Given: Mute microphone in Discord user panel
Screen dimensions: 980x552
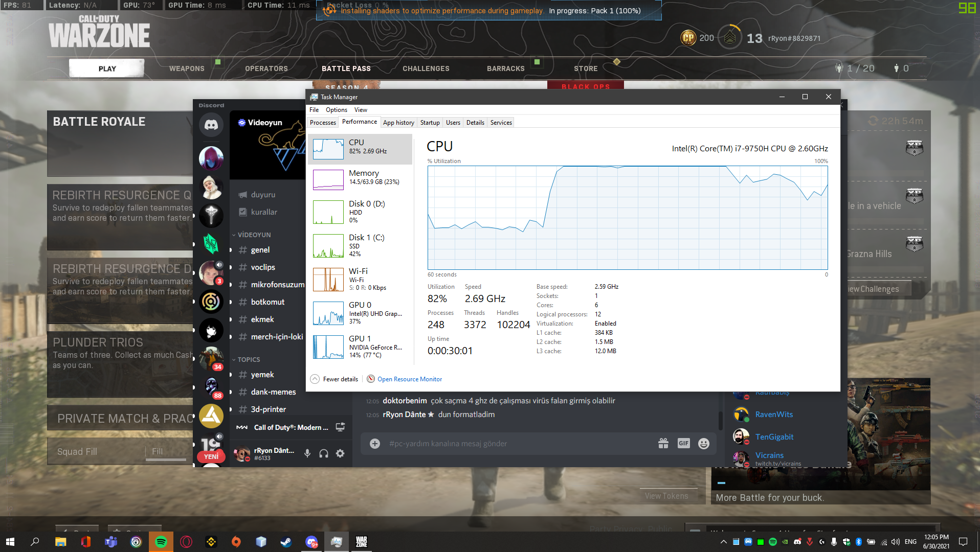Looking at the screenshot, I should coord(307,453).
